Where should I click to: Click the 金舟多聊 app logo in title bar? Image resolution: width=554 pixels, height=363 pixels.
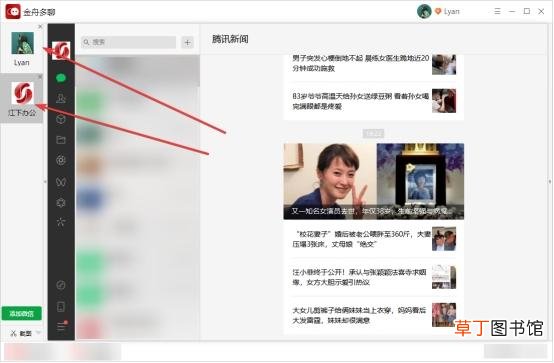(x=13, y=12)
